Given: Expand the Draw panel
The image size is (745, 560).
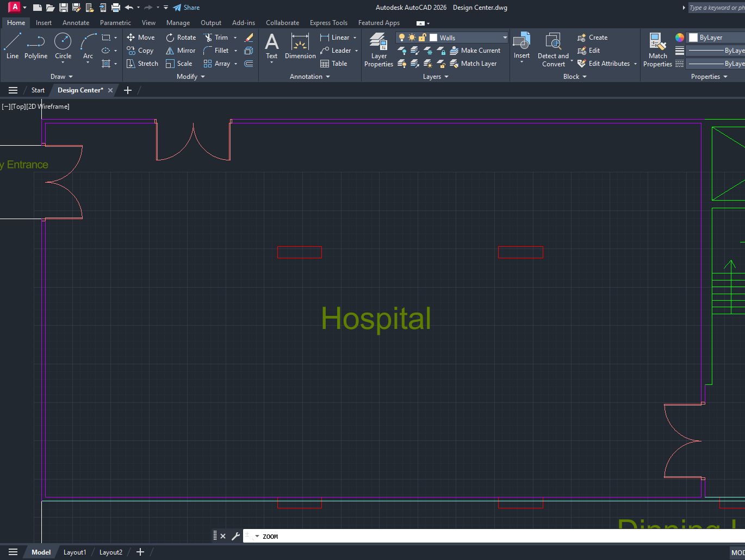Looking at the screenshot, I should point(61,77).
